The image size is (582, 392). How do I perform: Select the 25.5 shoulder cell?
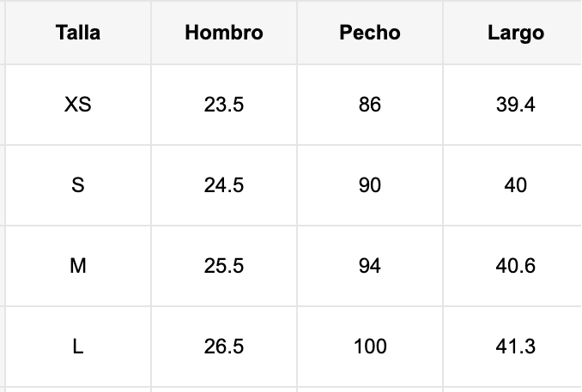coord(224,266)
